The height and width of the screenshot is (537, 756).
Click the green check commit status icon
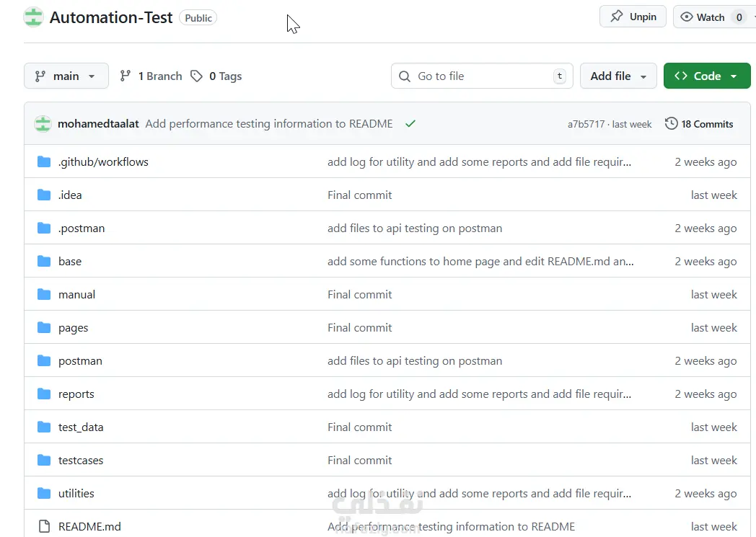pyautogui.click(x=410, y=124)
